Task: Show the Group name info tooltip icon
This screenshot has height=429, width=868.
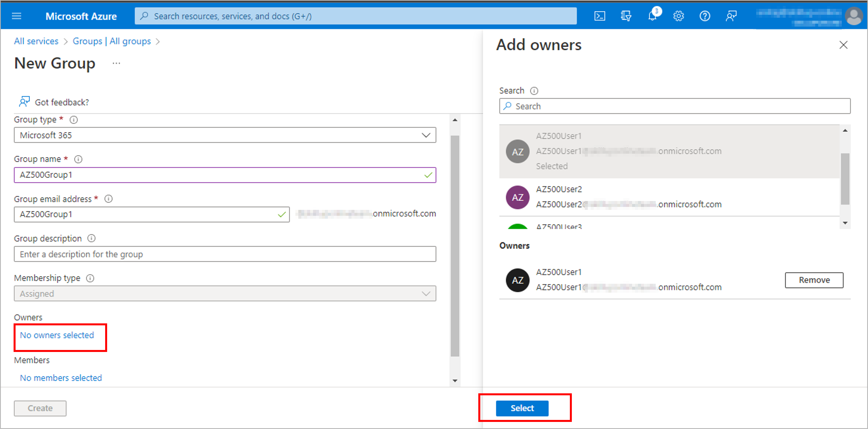Action: [x=78, y=159]
